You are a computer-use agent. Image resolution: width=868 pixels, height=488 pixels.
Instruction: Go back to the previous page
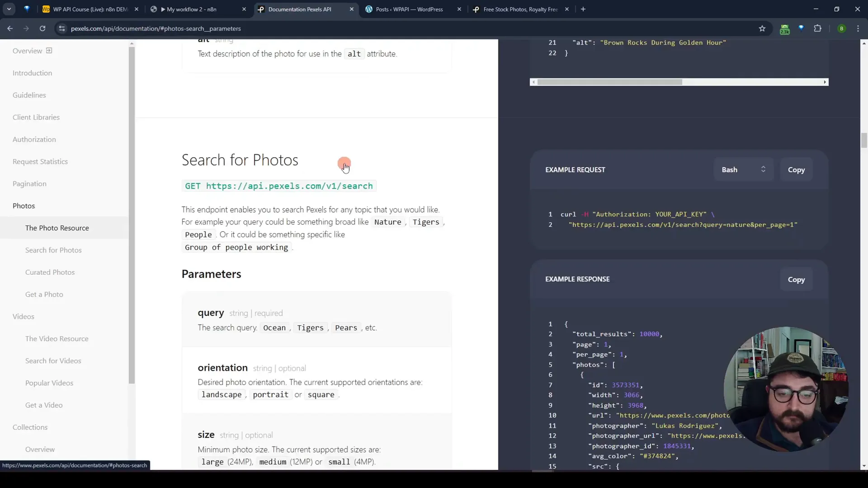10,28
